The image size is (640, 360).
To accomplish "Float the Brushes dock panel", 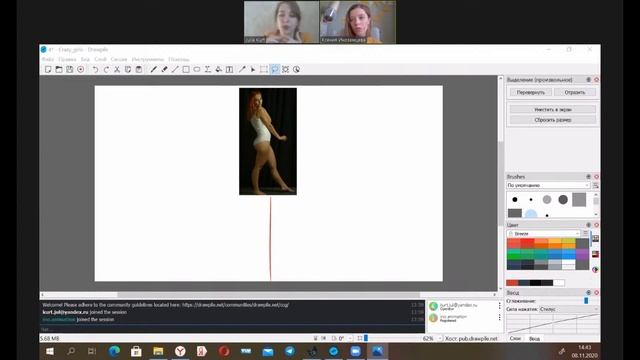I will [589, 177].
